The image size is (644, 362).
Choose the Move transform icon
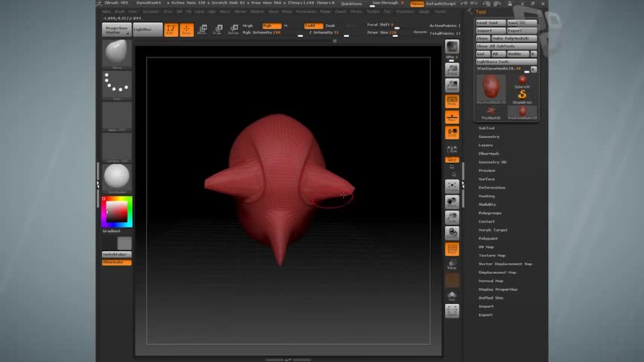pos(201,30)
